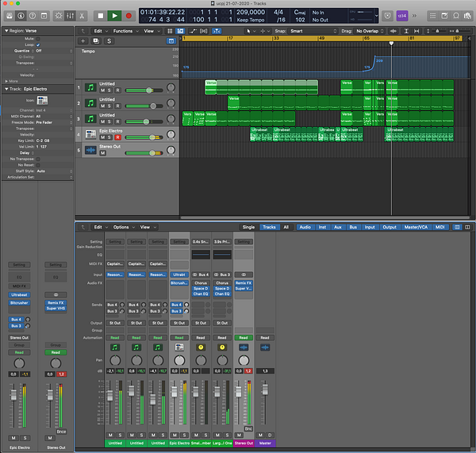Toggle Solo on track 3 Untitled

tap(110, 122)
